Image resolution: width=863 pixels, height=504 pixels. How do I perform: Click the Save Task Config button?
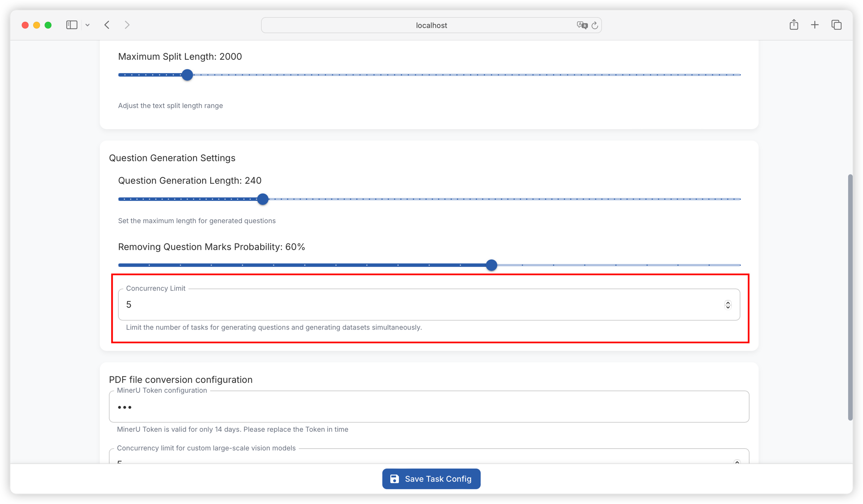pyautogui.click(x=431, y=479)
